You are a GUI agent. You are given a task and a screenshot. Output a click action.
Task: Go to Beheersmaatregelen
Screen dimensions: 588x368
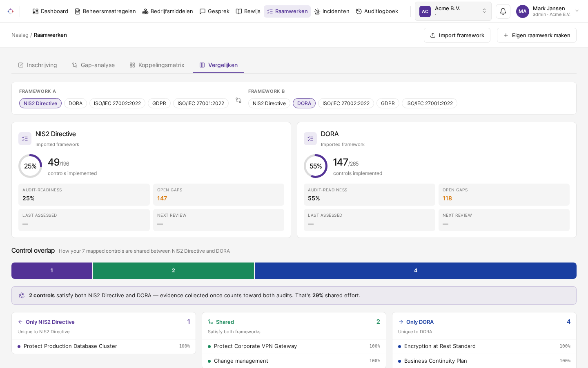[105, 11]
